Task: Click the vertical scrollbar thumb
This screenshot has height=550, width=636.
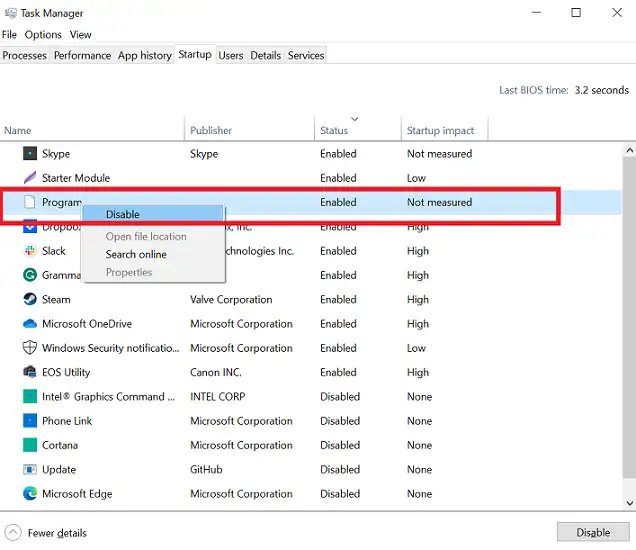Action: click(x=629, y=318)
